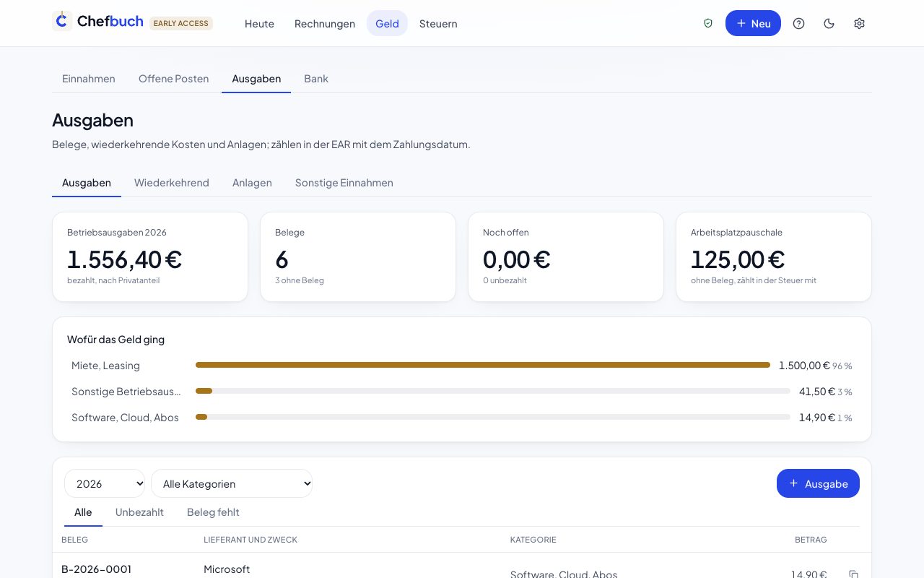
Task: Select the Ausgaben sub-tab beside Wiederkehrend
Action: click(x=87, y=183)
